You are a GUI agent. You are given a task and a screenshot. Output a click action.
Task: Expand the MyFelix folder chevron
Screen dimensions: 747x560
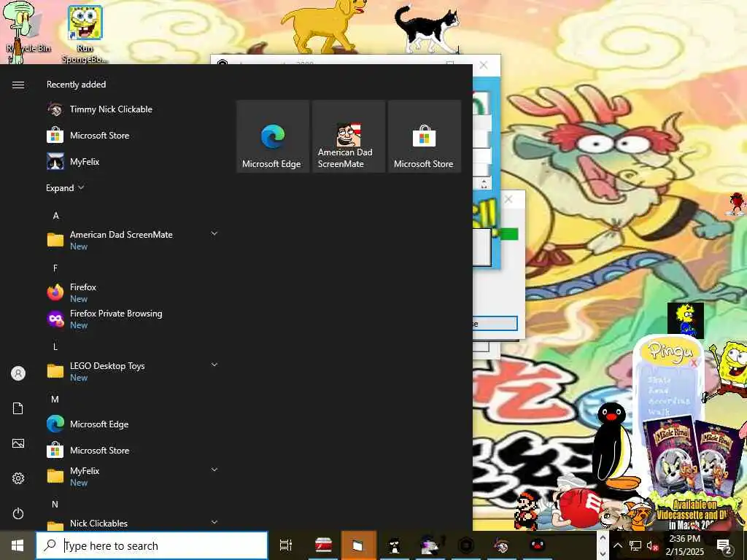pyautogui.click(x=214, y=469)
